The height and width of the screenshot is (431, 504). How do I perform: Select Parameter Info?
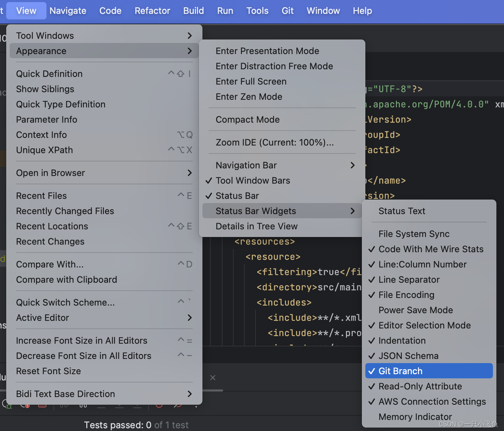(x=104, y=120)
